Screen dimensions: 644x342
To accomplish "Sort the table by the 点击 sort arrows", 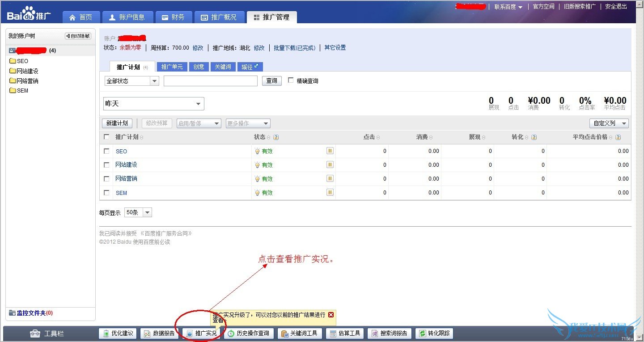I will (378, 138).
